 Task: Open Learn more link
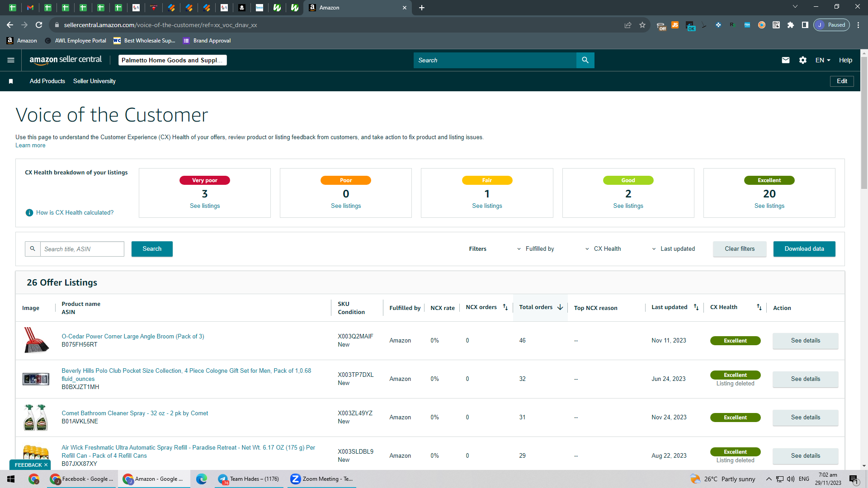(x=30, y=145)
